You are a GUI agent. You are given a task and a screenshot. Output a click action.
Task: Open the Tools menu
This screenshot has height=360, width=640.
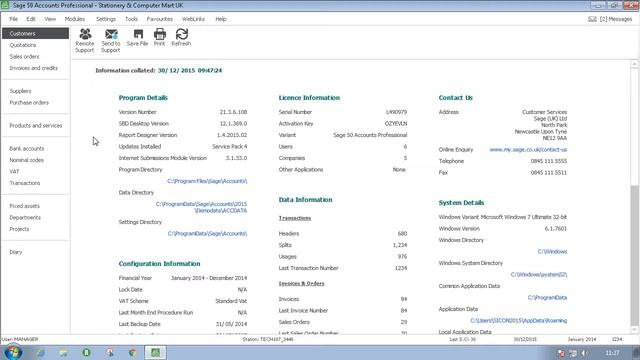click(x=131, y=19)
